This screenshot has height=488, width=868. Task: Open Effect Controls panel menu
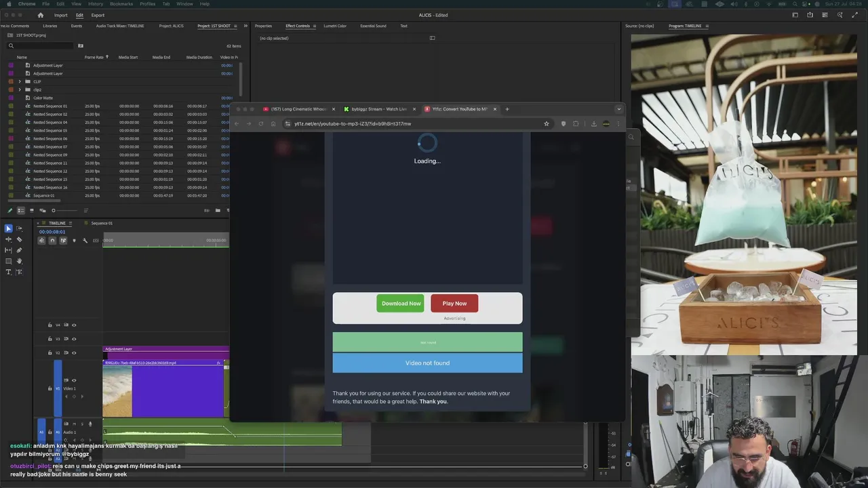coord(313,26)
